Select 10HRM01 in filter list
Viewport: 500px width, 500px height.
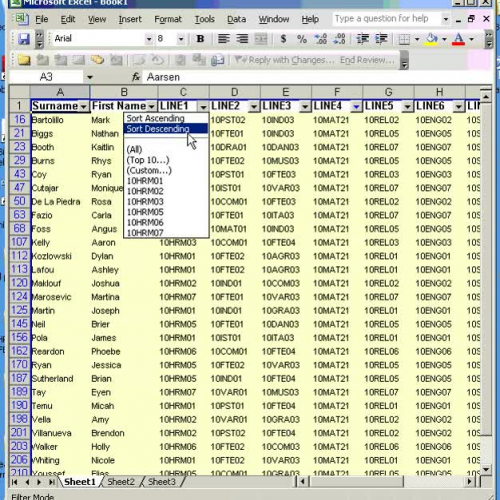(x=166, y=181)
